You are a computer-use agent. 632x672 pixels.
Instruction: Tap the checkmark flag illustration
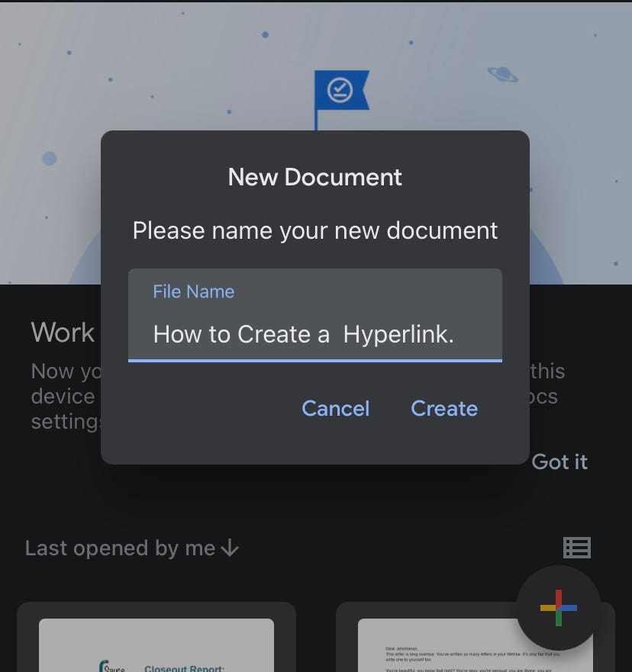[341, 89]
